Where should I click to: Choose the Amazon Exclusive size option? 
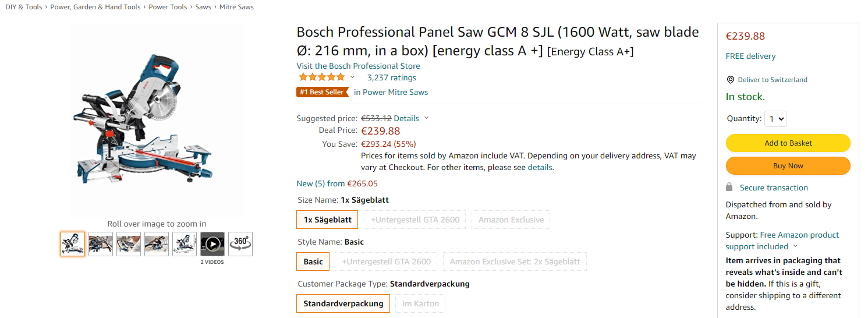pos(511,220)
